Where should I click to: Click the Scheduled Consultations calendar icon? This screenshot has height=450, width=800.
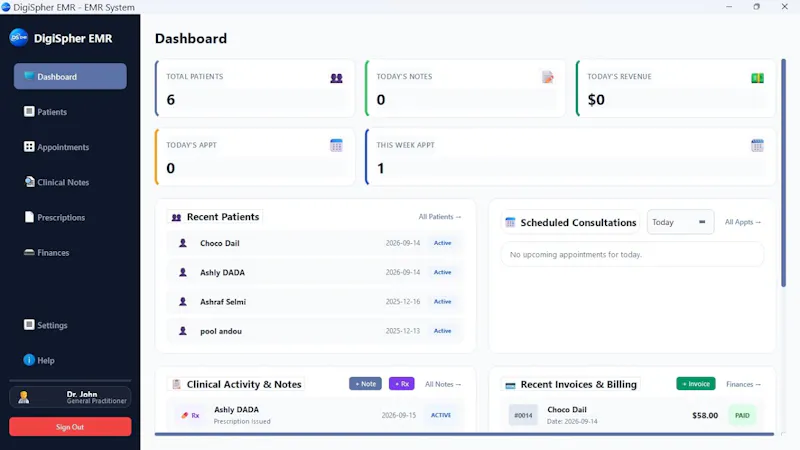pos(510,222)
